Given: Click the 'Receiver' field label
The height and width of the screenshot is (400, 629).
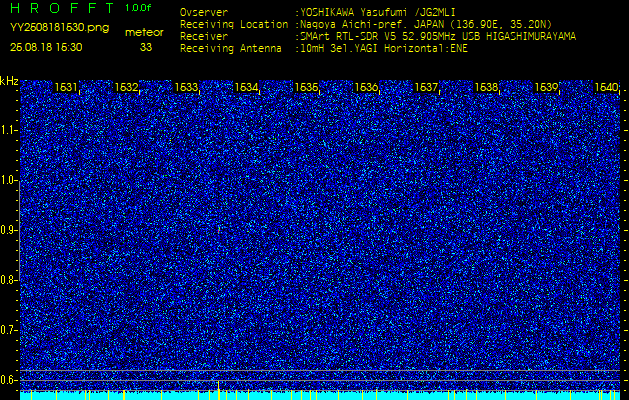Looking at the screenshot, I should pos(204,37).
